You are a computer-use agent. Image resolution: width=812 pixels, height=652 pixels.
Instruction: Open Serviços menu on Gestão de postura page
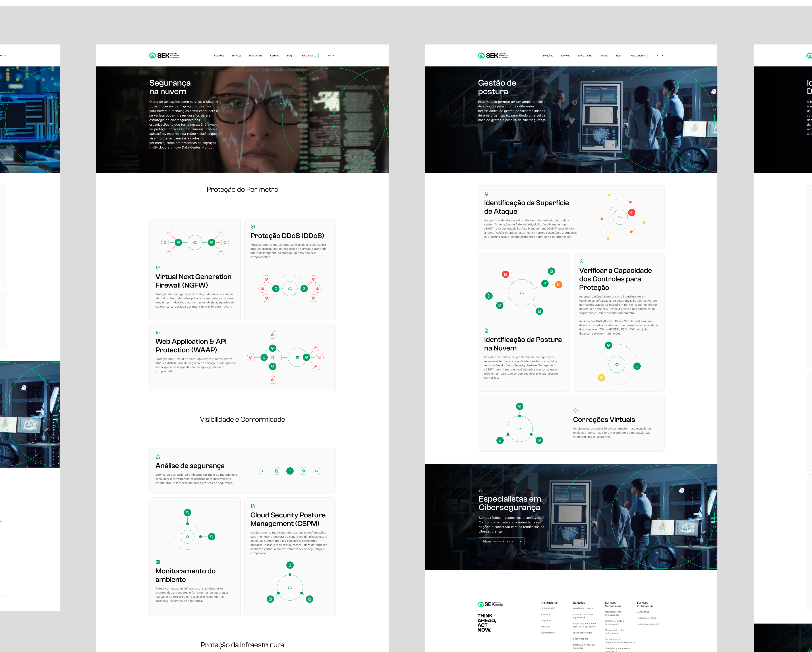click(x=565, y=55)
